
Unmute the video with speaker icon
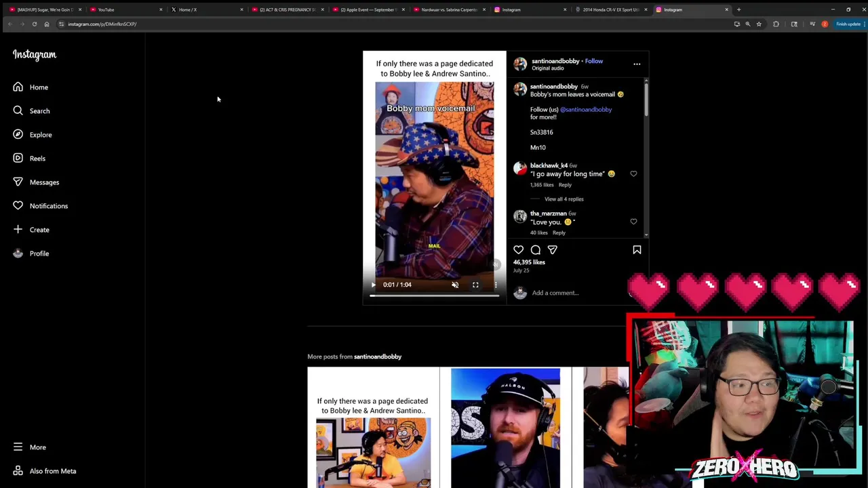click(455, 285)
